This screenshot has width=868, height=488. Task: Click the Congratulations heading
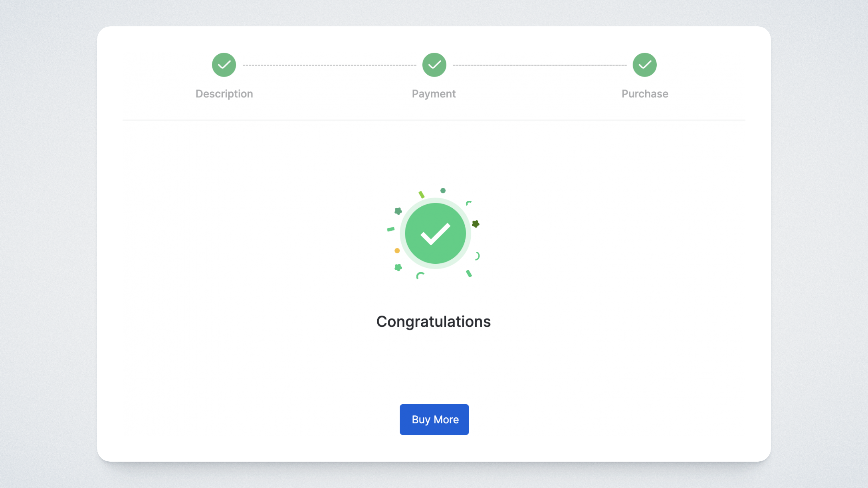(x=433, y=322)
